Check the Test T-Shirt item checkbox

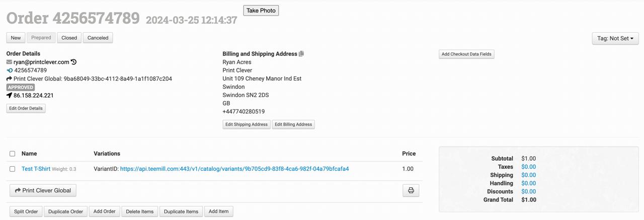coord(13,169)
